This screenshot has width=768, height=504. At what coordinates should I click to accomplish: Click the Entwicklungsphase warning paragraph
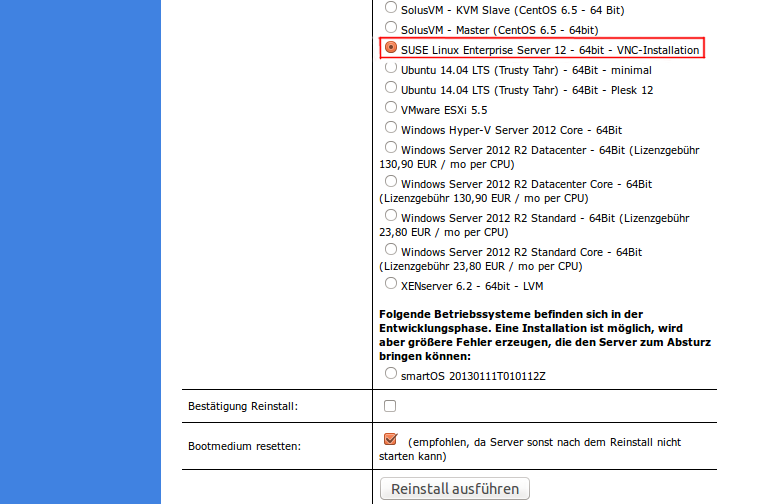[x=545, y=336]
